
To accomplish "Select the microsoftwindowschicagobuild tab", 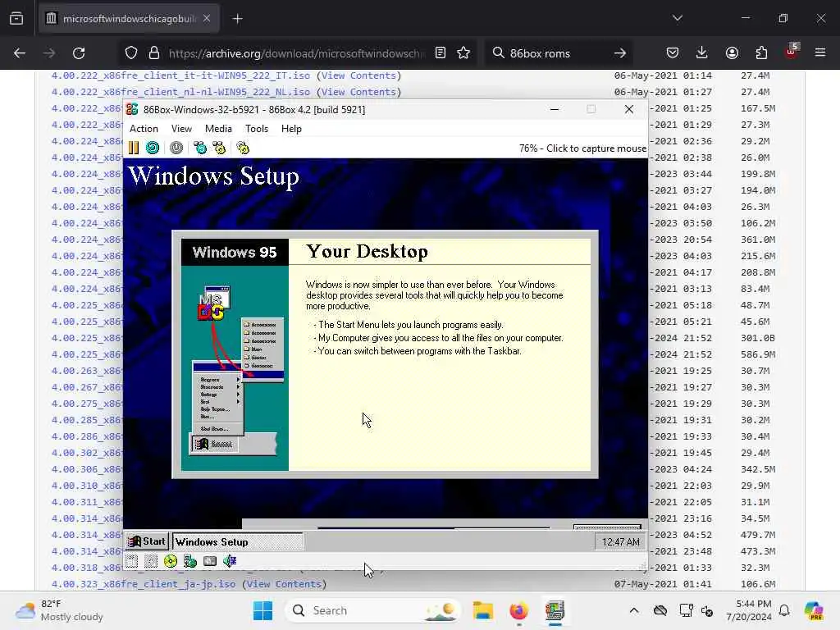I will tap(129, 19).
